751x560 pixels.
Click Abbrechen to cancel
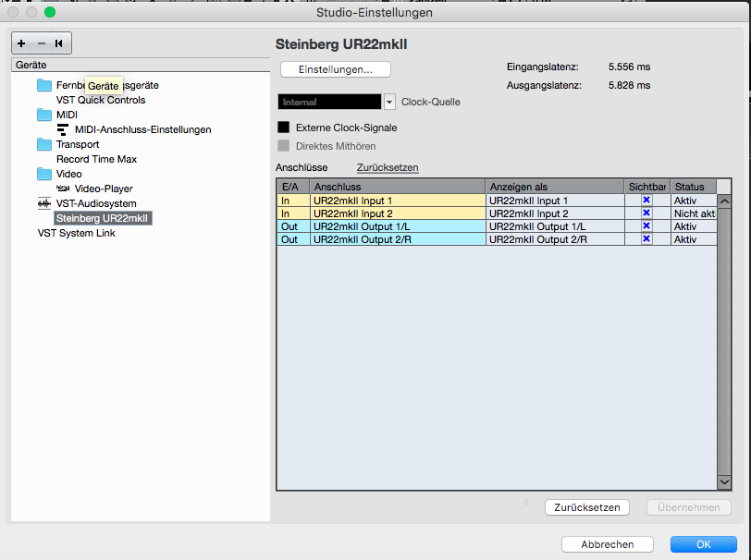[608, 544]
